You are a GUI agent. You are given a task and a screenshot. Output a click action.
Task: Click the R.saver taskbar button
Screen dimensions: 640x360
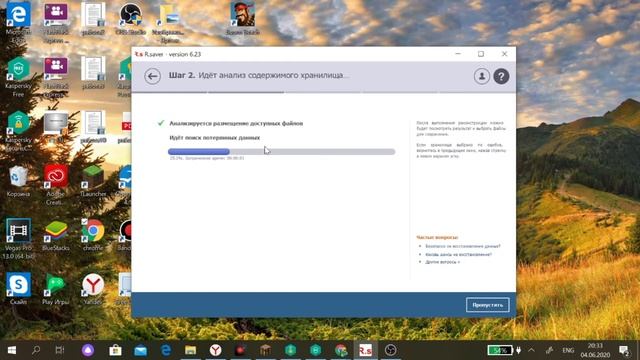pyautogui.click(x=365, y=350)
